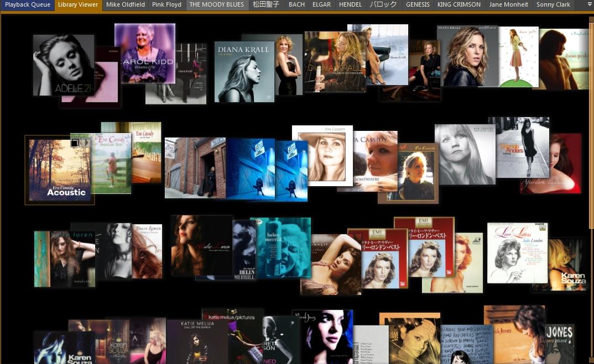Select Diana Krall Wallflower album cover
Viewport: 594px width, 364px height.
[x=467, y=56]
